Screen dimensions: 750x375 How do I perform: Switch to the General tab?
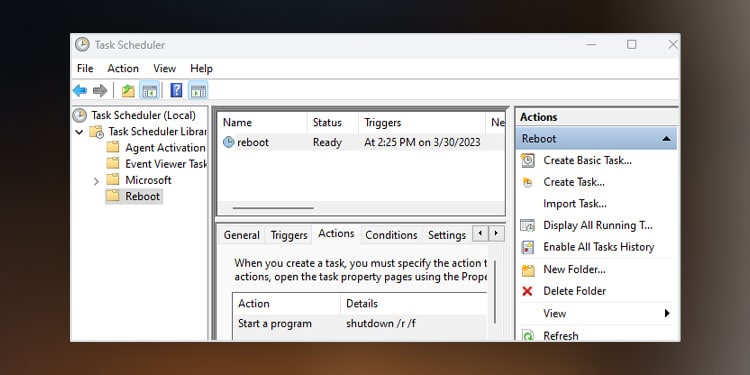(242, 235)
